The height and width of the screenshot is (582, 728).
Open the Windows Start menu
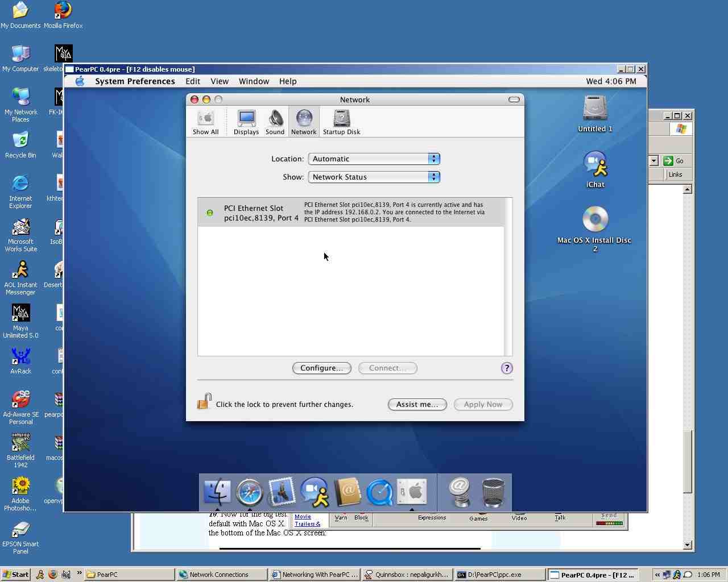tap(15, 575)
